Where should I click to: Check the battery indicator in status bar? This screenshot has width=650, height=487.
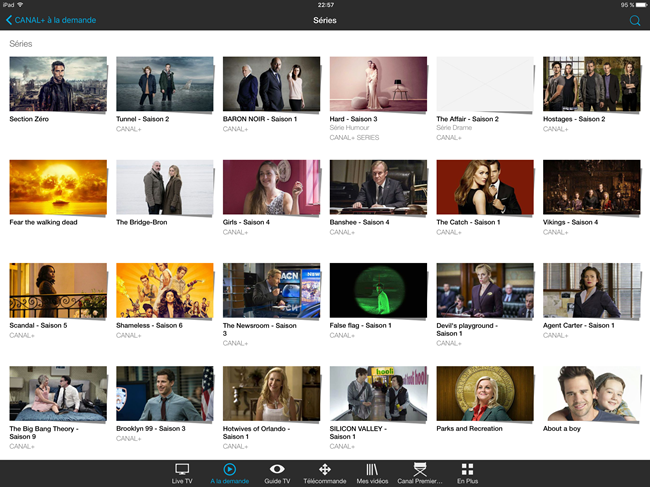pos(641,5)
